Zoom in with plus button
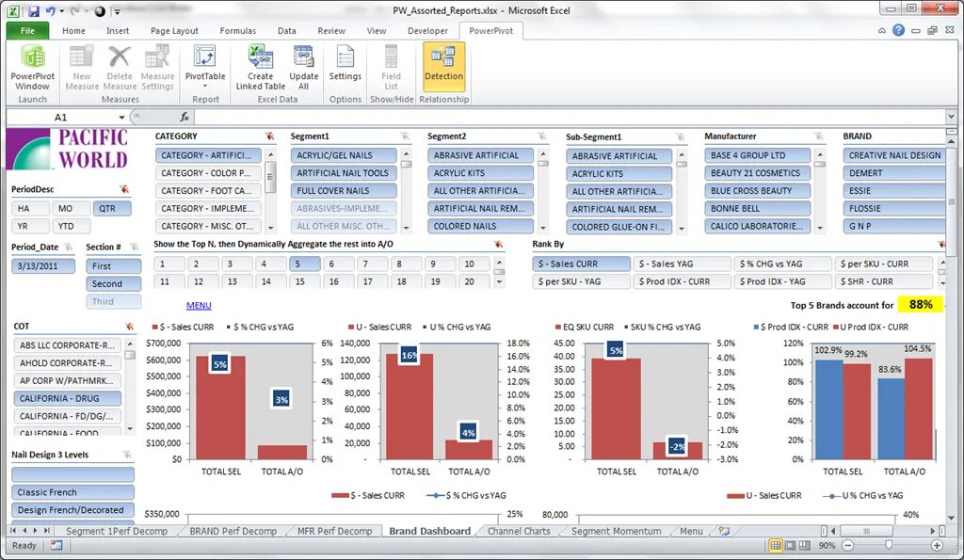This screenshot has height=560, width=964. coord(937,545)
